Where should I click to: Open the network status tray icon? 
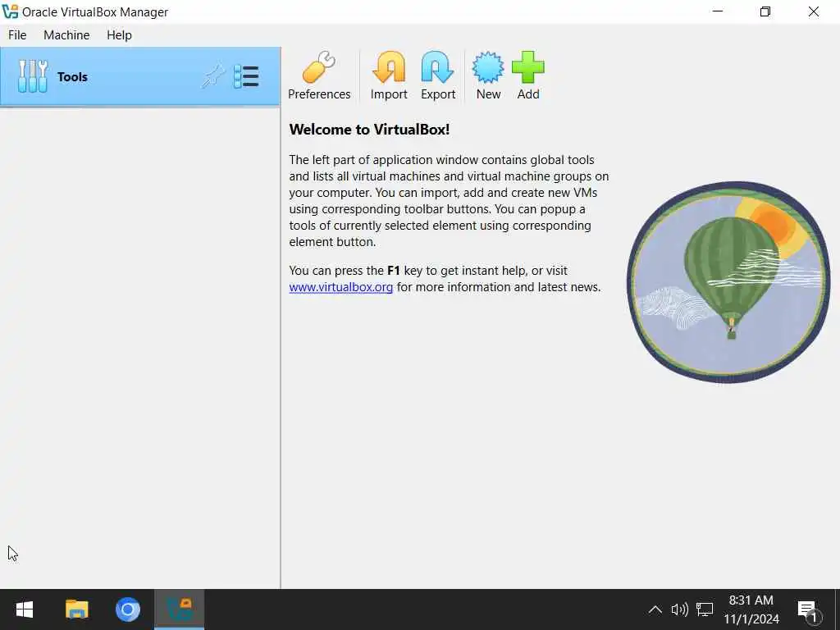(x=705, y=609)
